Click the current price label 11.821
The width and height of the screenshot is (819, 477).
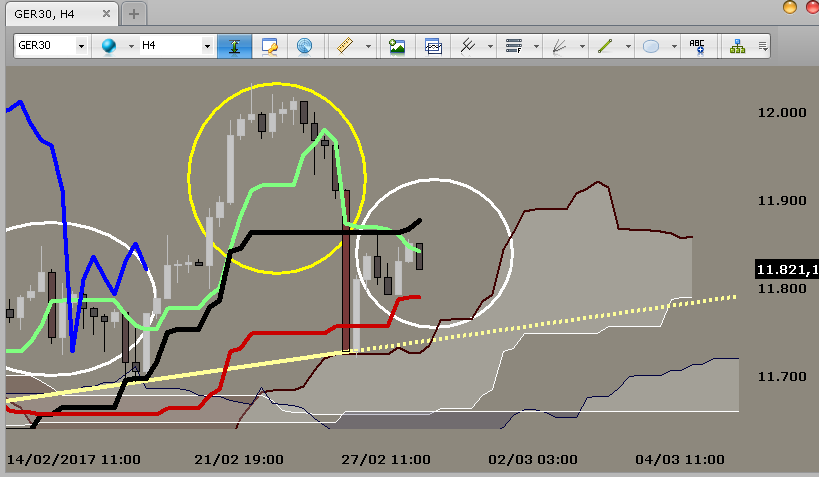click(787, 270)
